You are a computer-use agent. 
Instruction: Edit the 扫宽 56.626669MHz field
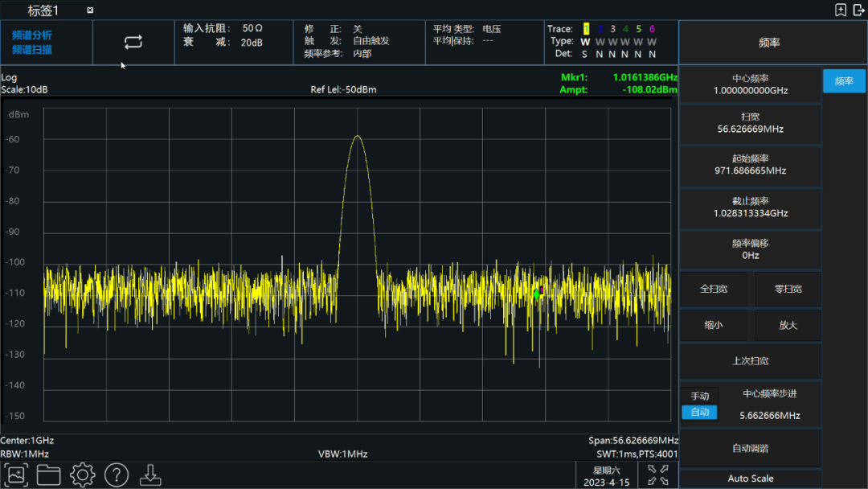[x=750, y=123]
